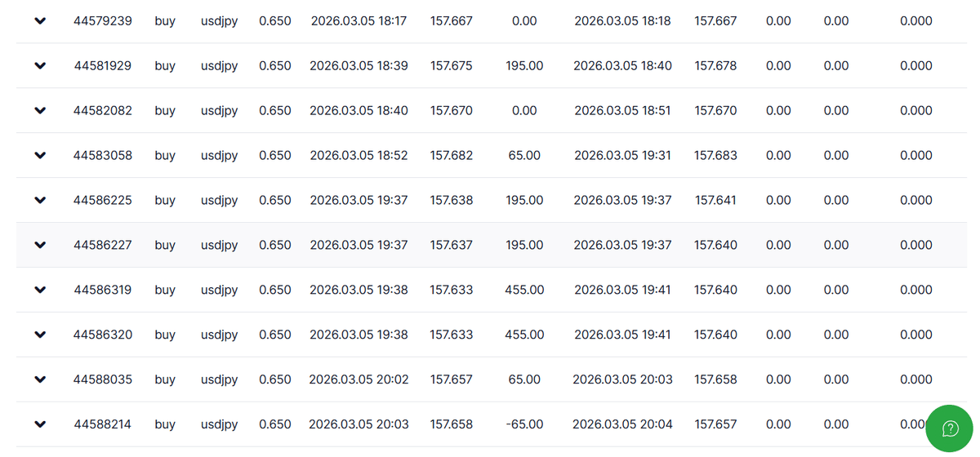The image size is (980, 457).
Task: Open the green help chat button
Action: pos(950,428)
